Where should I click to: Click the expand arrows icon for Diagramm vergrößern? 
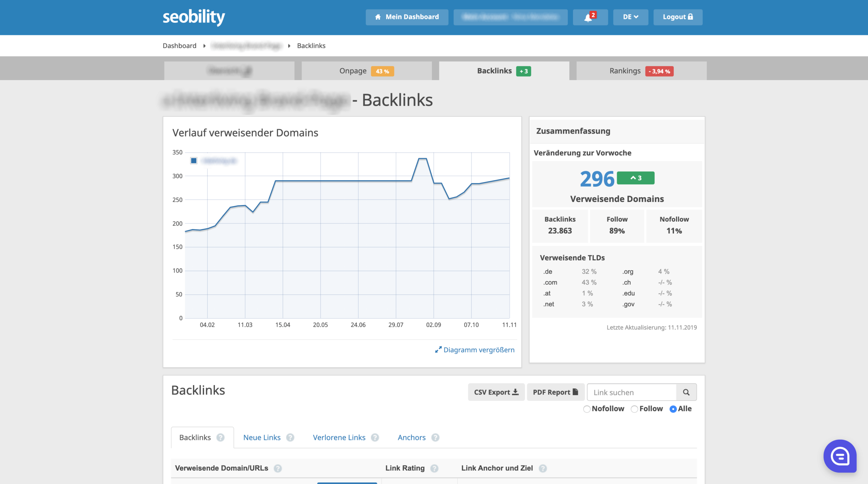point(438,350)
